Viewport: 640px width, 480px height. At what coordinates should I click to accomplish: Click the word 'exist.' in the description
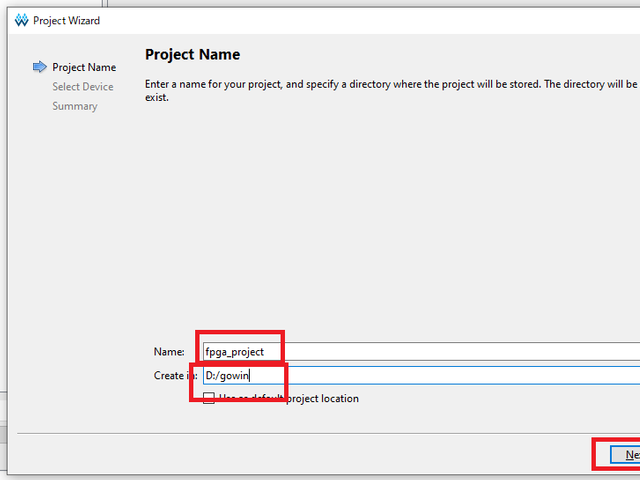coord(159,99)
